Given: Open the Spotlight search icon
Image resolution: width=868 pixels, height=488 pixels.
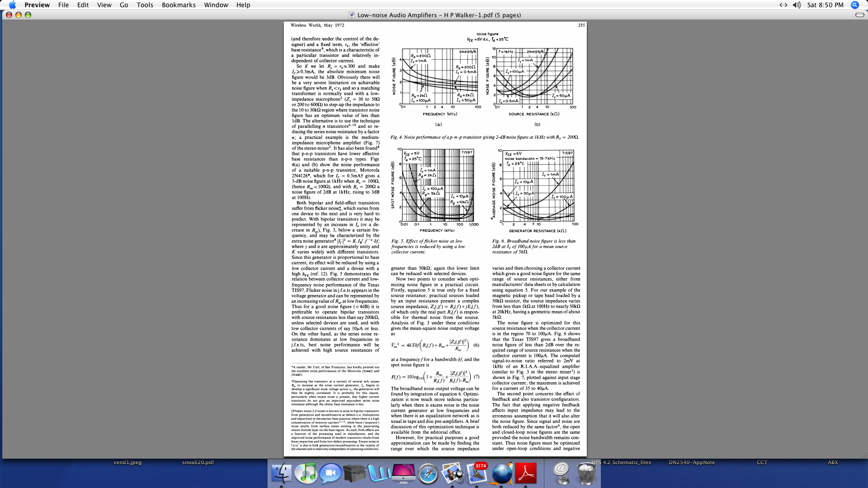Looking at the screenshot, I should click(x=854, y=5).
